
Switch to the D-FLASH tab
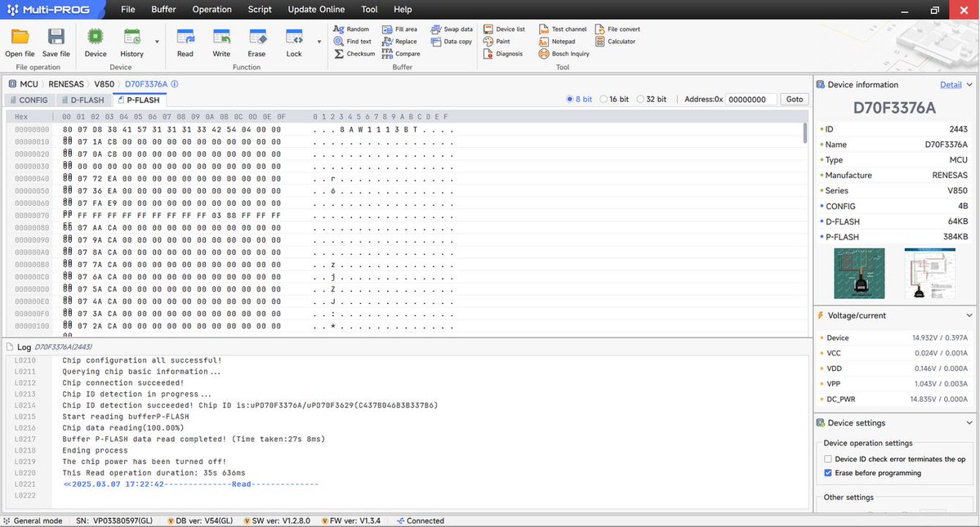tap(82, 100)
